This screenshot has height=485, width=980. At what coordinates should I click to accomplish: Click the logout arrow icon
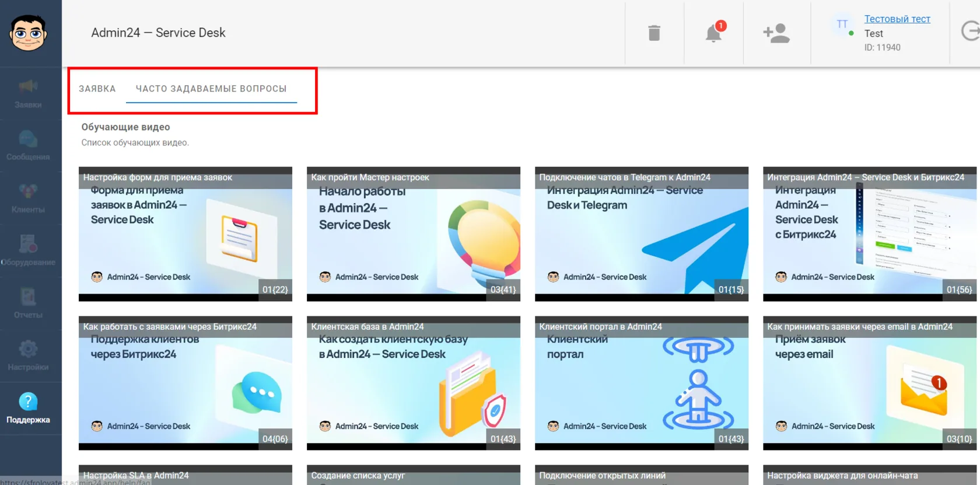point(971,31)
